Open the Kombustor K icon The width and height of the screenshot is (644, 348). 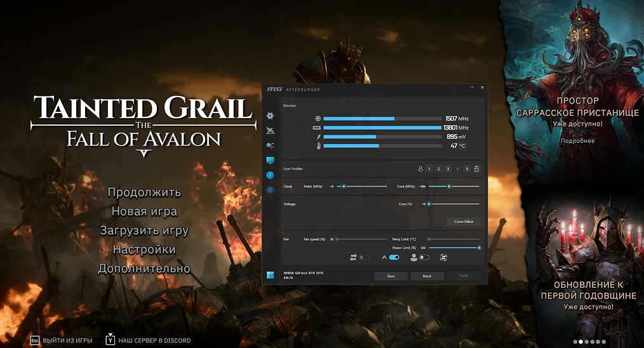(x=270, y=190)
